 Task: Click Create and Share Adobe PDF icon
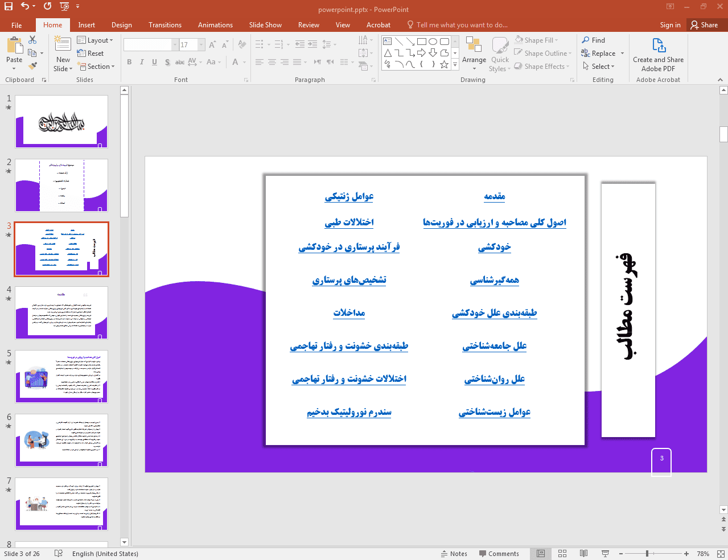point(658,45)
